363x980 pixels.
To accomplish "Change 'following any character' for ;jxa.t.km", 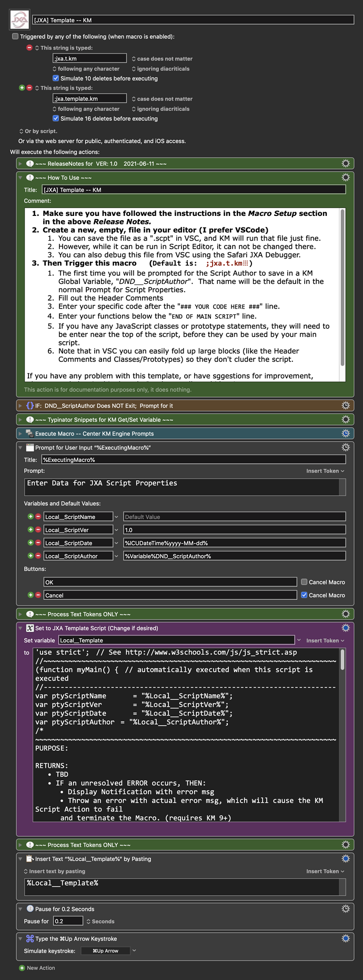I will 86,69.
